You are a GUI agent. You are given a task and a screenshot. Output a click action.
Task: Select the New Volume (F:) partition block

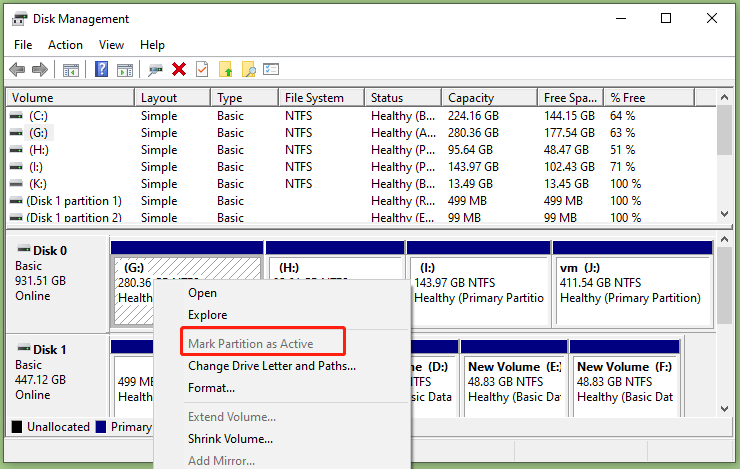[624, 379]
